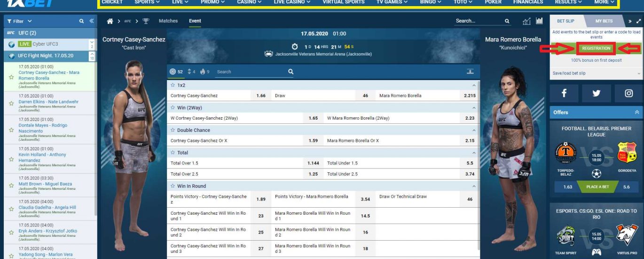The width and height of the screenshot is (644, 259).
Task: Favorite the Matt Brown - Miguel Baeza star
Action: [x=11, y=186]
